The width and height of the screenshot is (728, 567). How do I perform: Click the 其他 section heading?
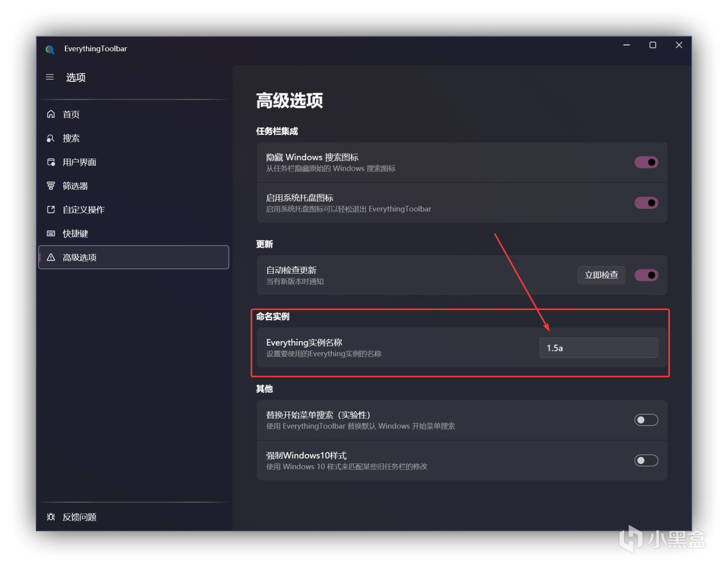264,389
